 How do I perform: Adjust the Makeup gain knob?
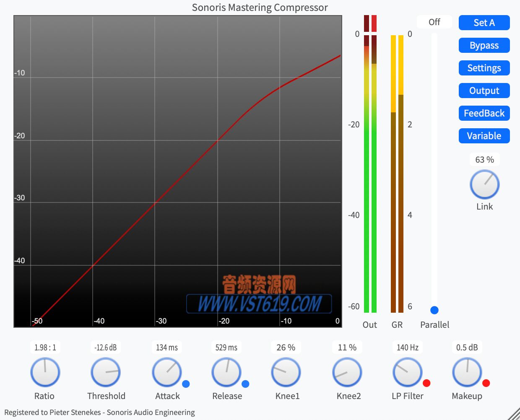467,372
